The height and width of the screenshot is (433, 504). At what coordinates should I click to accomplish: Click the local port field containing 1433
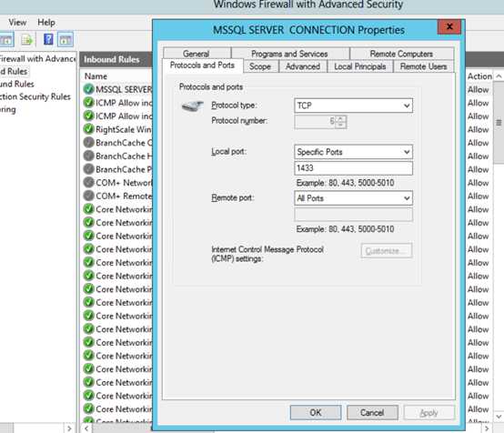353,168
